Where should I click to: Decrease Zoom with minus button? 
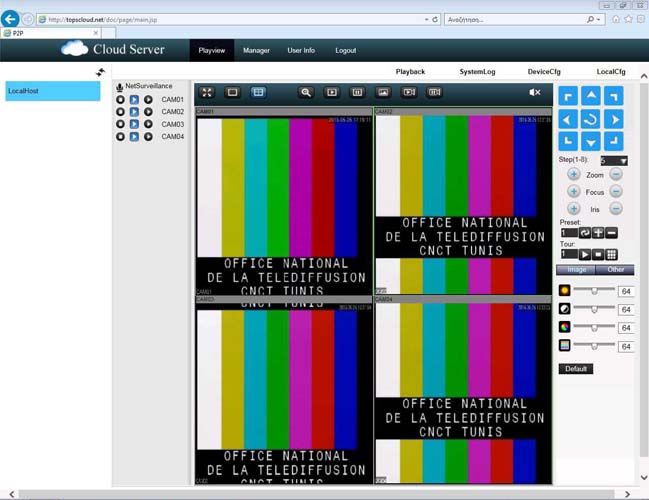coord(616,175)
